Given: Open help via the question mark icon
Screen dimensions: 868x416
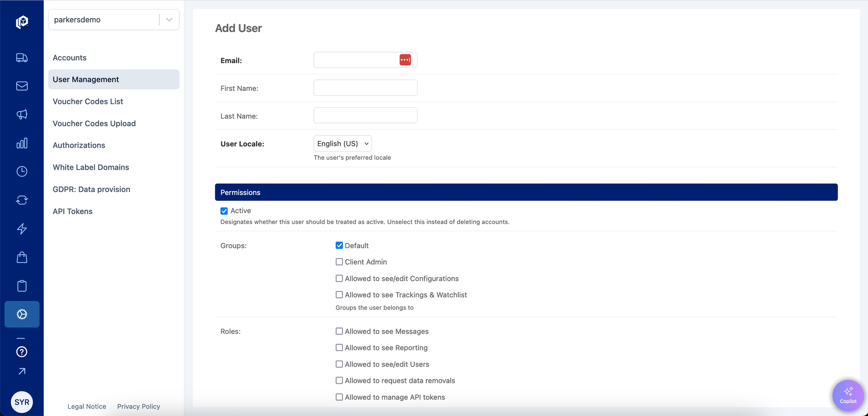Looking at the screenshot, I should (x=22, y=352).
